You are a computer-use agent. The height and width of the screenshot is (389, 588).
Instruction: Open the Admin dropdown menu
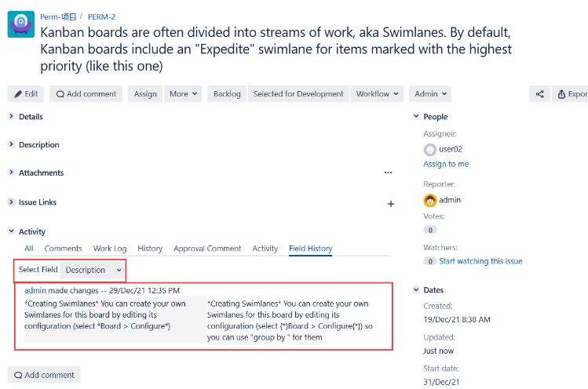431,94
